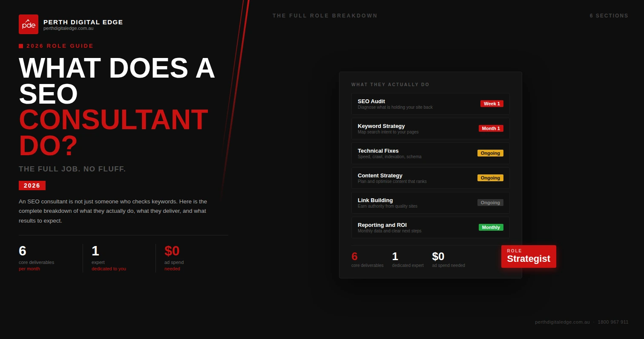Click the footer phone number 1800 967 911

(x=613, y=322)
